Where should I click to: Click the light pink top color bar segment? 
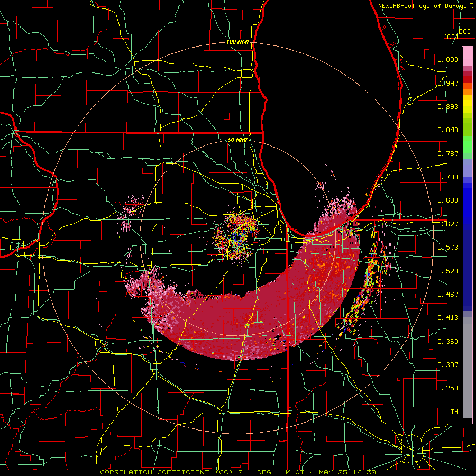pos(467,56)
